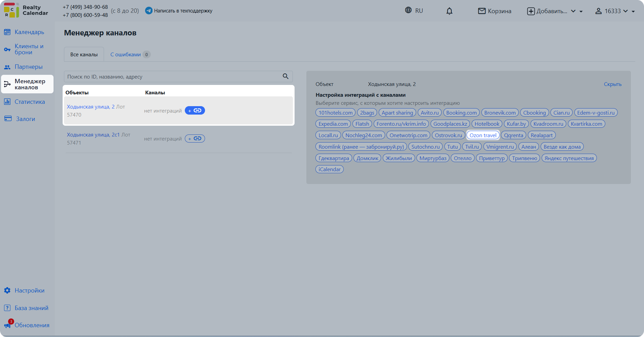Open Партнеры section

coord(29,67)
